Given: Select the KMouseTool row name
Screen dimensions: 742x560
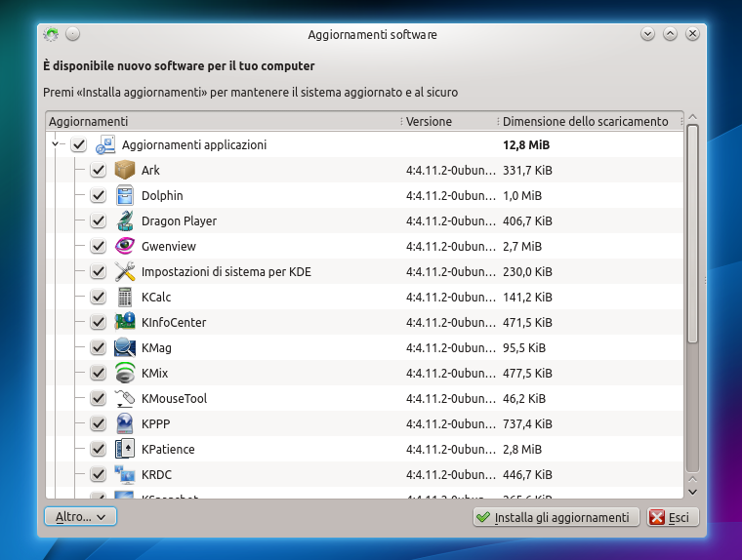Looking at the screenshot, I should (x=174, y=398).
